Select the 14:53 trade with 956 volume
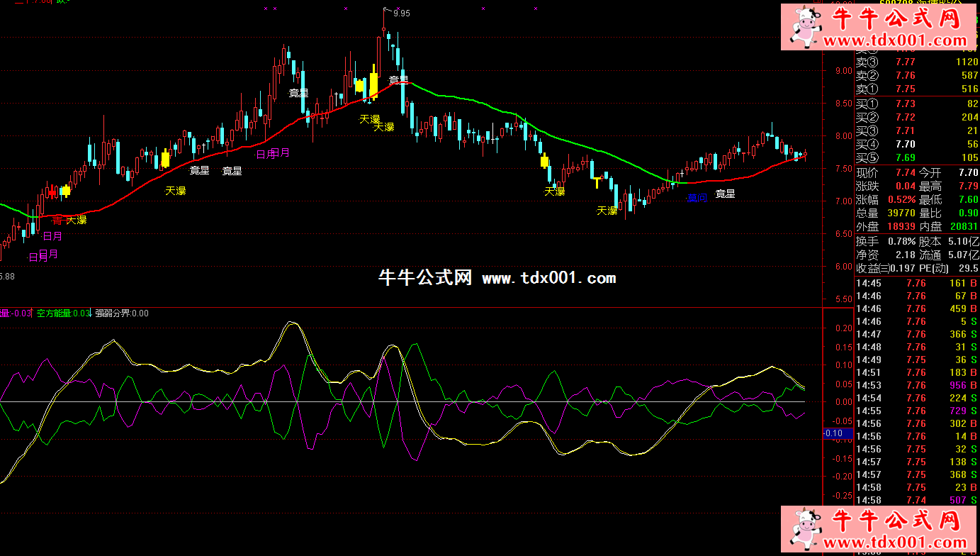The width and height of the screenshot is (980, 556). 917,385
